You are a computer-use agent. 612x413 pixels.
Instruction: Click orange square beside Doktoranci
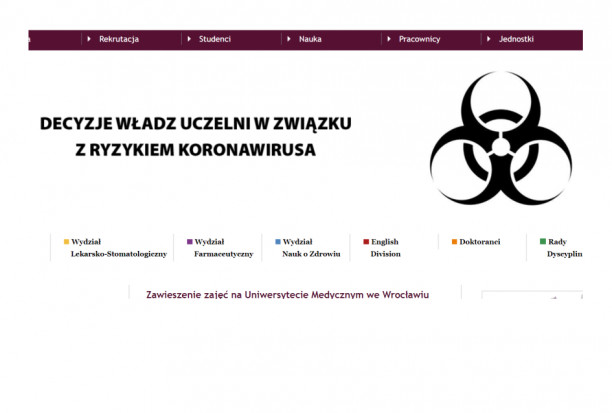pos(454,242)
